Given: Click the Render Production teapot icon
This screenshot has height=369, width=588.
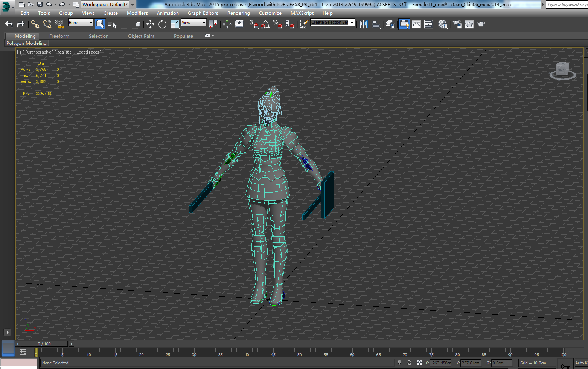Looking at the screenshot, I should 481,24.
